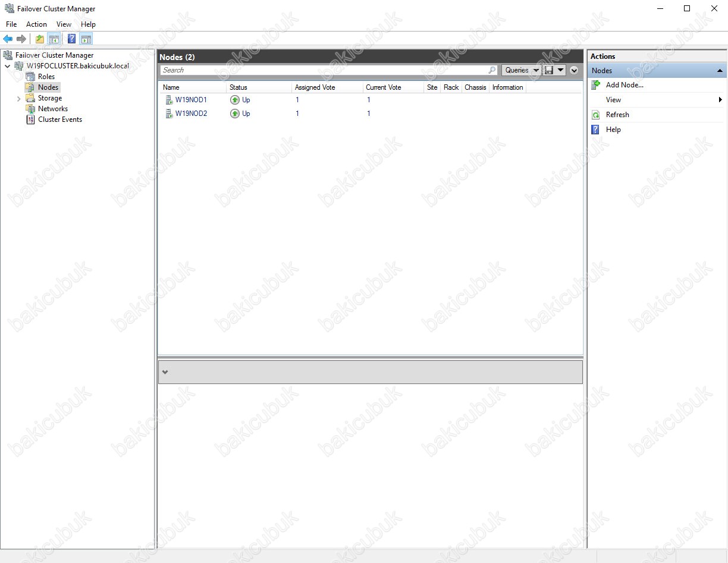Collapse the Nodes section in Actions pane

point(719,71)
